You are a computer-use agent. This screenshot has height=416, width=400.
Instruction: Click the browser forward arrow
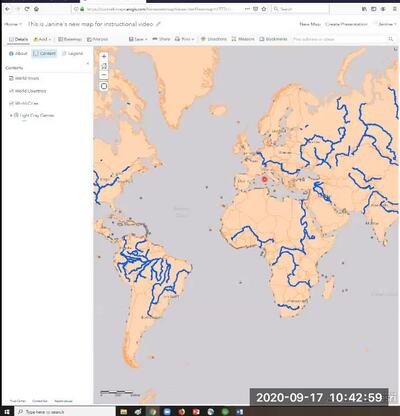(x=17, y=9)
